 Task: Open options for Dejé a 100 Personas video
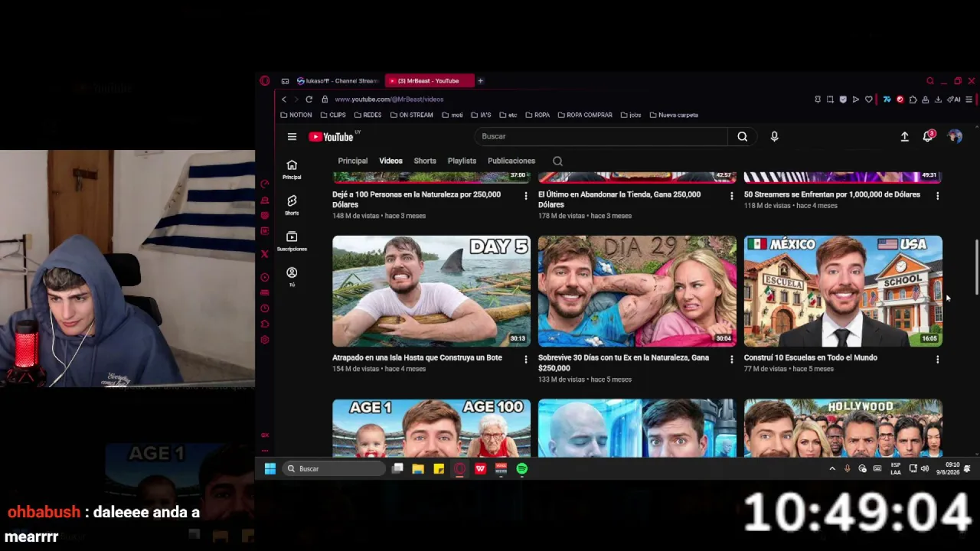[x=525, y=196]
